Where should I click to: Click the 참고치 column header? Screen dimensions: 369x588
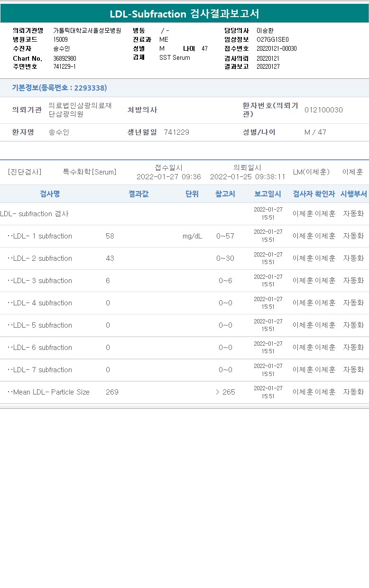pos(225,193)
